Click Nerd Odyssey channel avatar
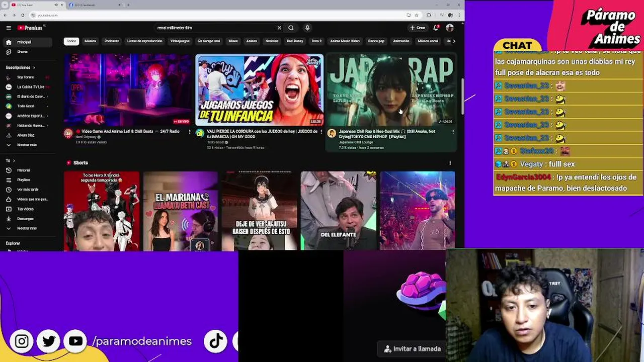Screen dimensions: 644x362 68,133
